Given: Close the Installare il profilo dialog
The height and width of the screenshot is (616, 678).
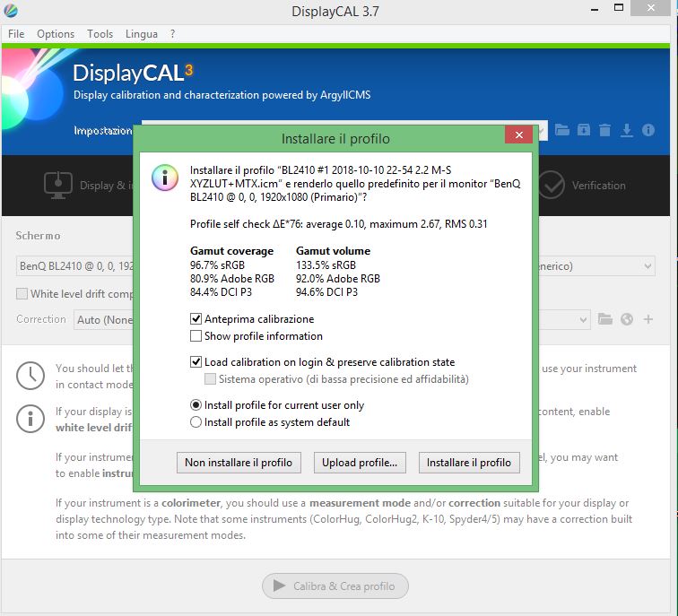Looking at the screenshot, I should [519, 134].
